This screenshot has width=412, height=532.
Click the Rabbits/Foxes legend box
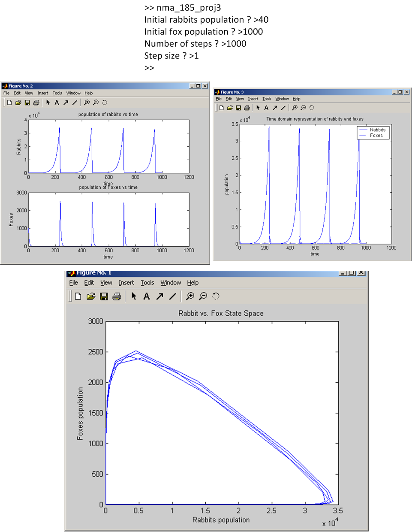click(x=373, y=133)
